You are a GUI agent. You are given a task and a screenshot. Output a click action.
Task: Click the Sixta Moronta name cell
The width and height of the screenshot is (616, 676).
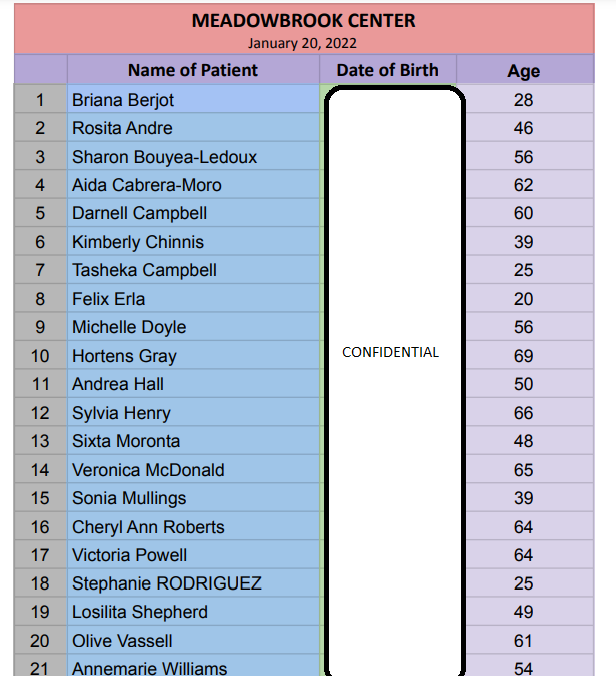pyautogui.click(x=193, y=441)
